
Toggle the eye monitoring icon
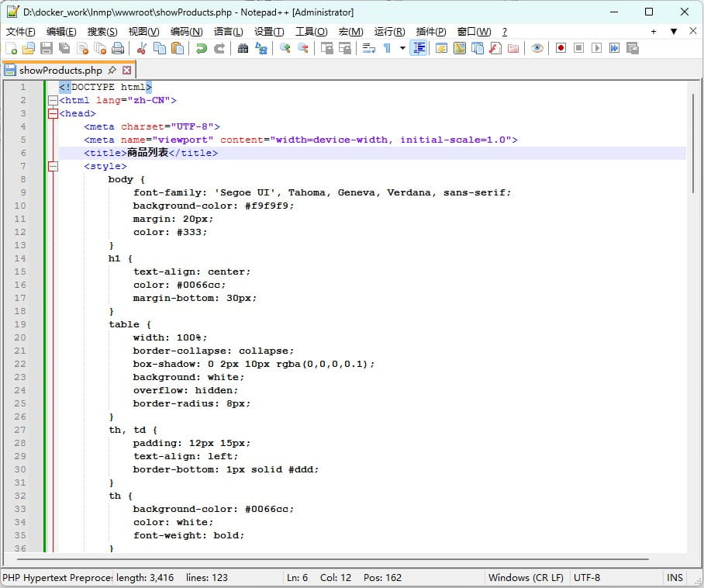pos(537,48)
